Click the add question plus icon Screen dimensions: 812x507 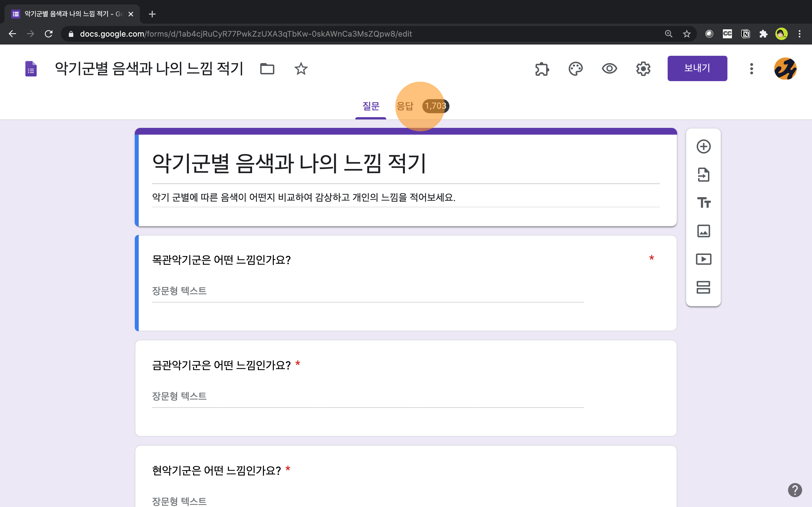point(703,146)
